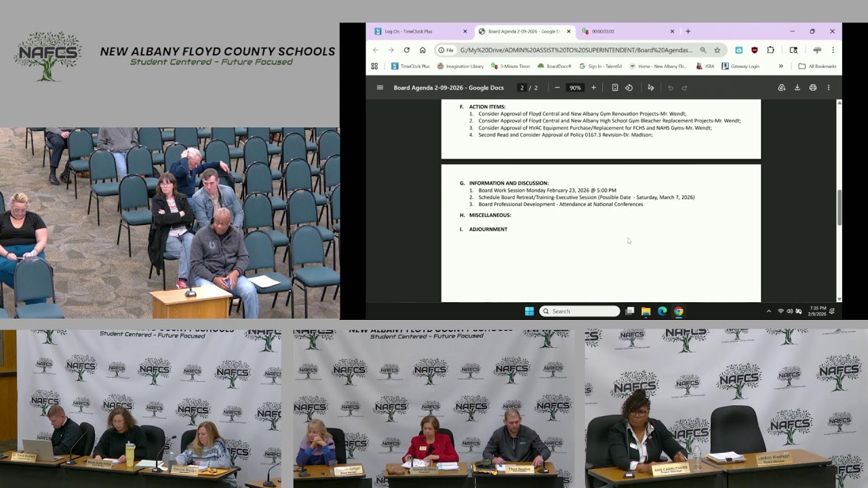Click the 90% zoom level field
The width and height of the screenshot is (868, 488).
[x=575, y=87]
